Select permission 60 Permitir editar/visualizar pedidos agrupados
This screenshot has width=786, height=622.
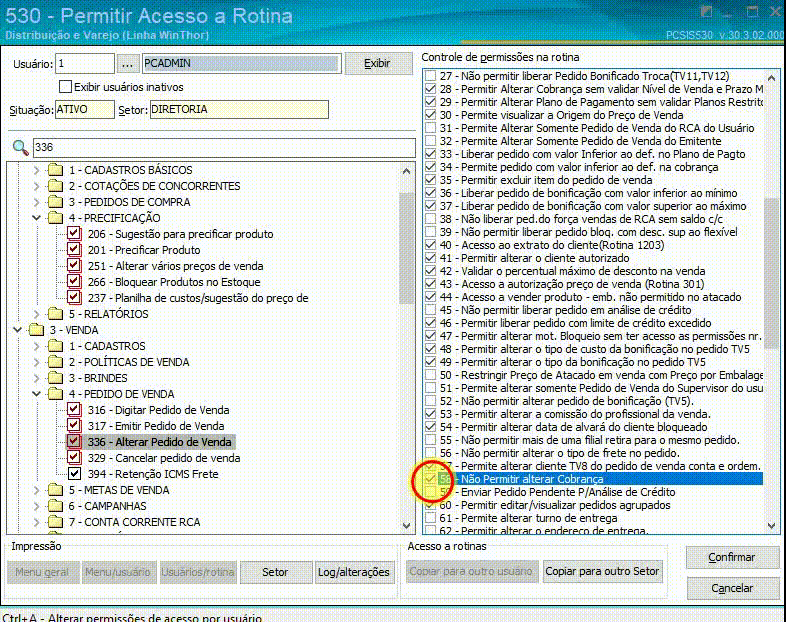tap(555, 505)
